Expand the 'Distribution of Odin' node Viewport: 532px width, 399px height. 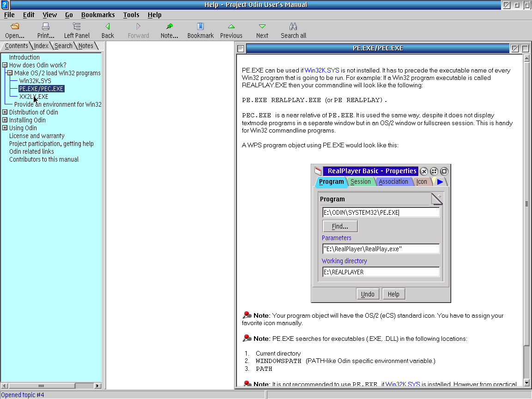[5, 112]
